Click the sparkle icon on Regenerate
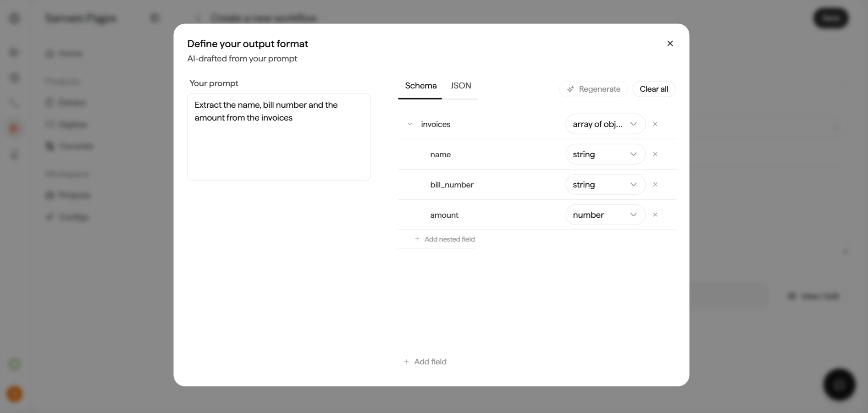Screen dimensions: 868x413 (x=570, y=89)
